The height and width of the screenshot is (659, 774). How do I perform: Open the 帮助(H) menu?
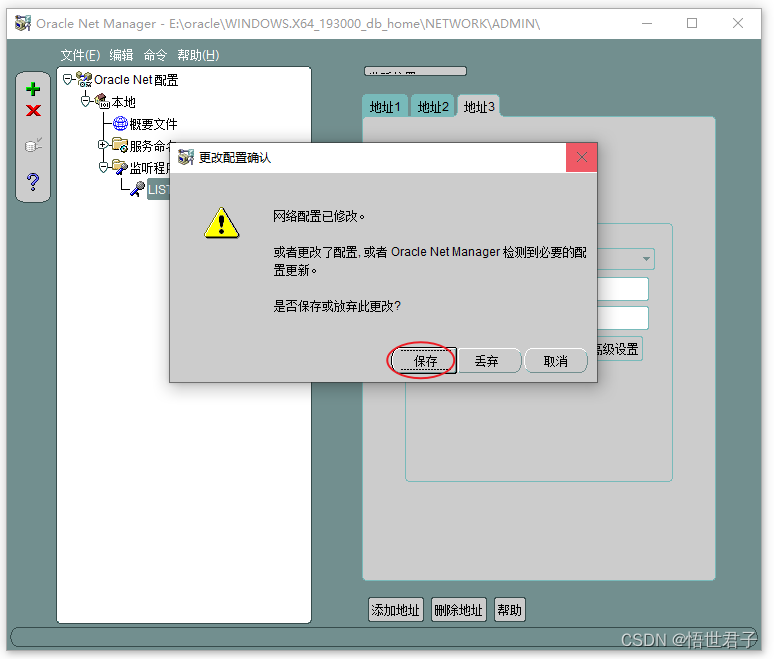(x=198, y=55)
